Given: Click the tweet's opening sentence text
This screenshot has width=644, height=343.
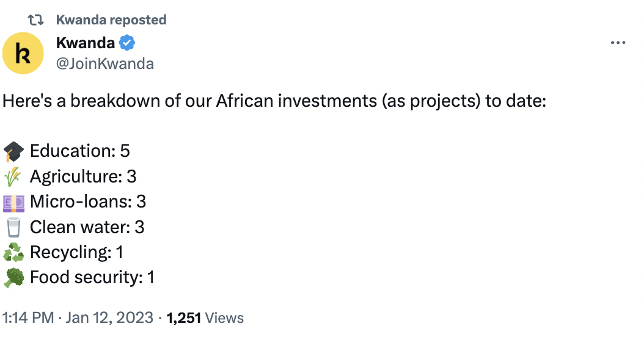Looking at the screenshot, I should click(274, 101).
